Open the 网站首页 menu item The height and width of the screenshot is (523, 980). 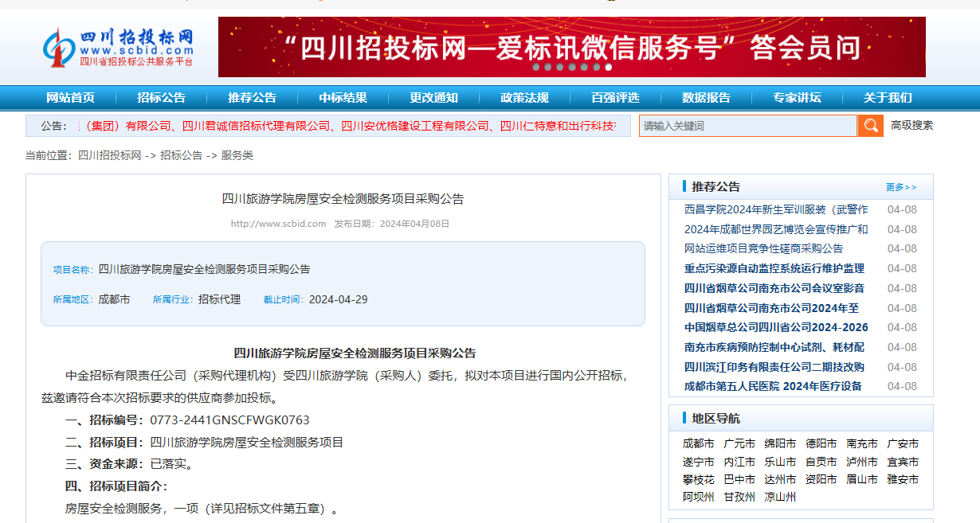(70, 98)
